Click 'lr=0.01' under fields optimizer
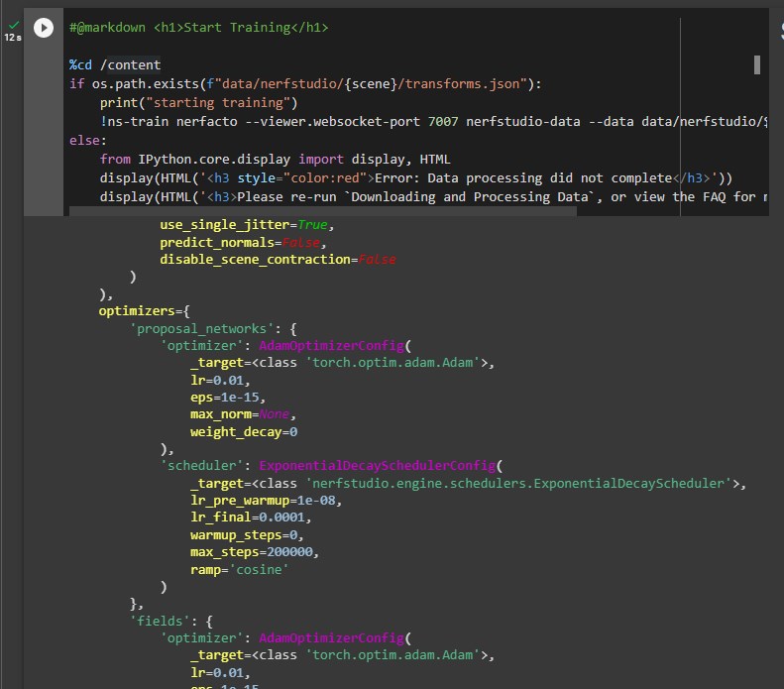 [x=220, y=673]
